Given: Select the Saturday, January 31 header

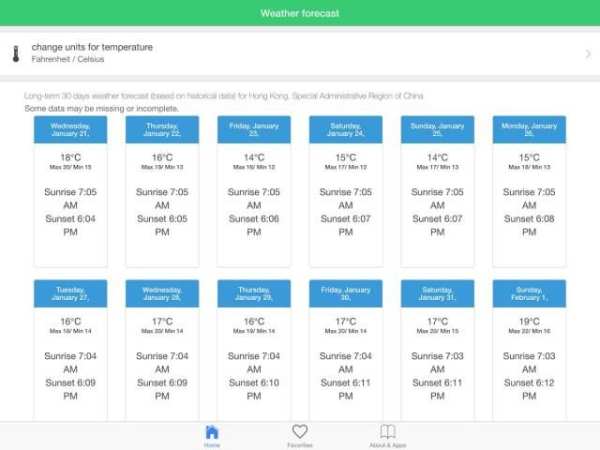Looking at the screenshot, I should point(437,293).
